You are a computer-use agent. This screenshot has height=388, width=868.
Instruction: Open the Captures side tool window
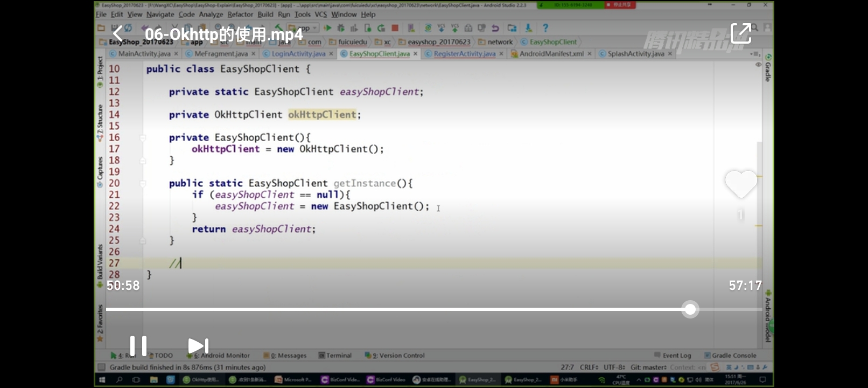[x=100, y=172]
